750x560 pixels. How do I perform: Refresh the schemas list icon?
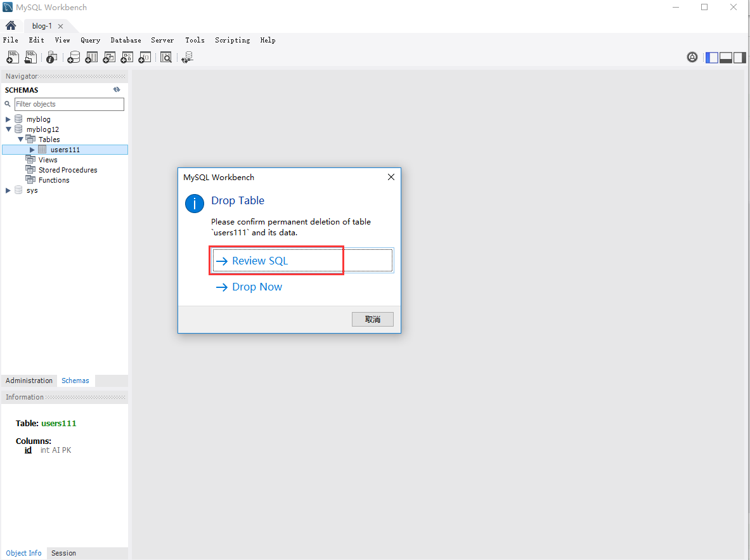[117, 89]
